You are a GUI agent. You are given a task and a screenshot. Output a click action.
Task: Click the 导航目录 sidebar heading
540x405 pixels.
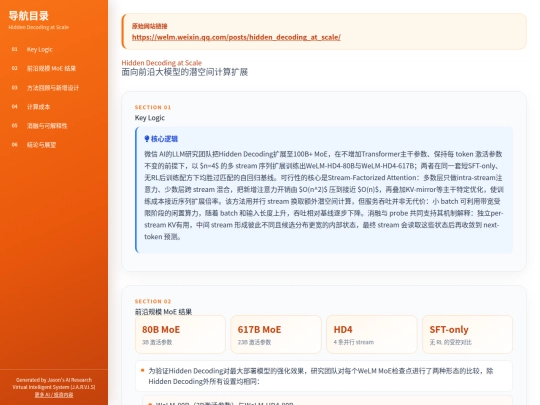(x=29, y=16)
